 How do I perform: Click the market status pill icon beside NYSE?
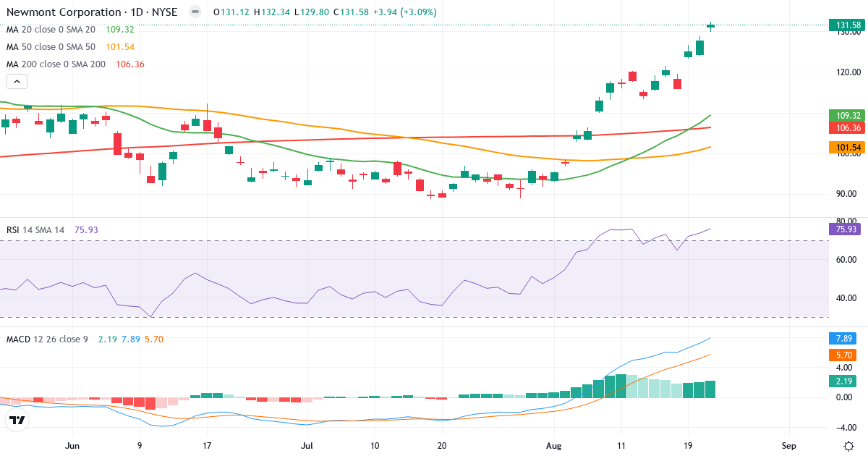[195, 12]
